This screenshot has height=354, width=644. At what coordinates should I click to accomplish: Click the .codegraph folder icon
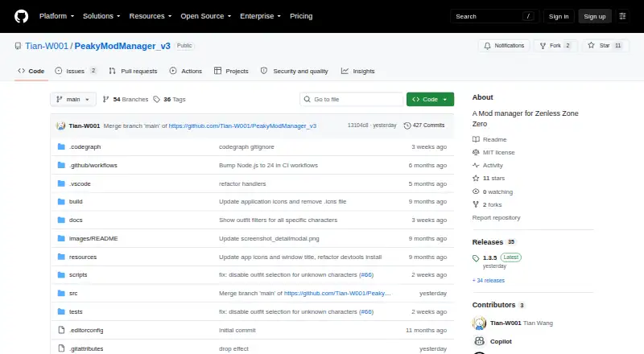pyautogui.click(x=61, y=146)
